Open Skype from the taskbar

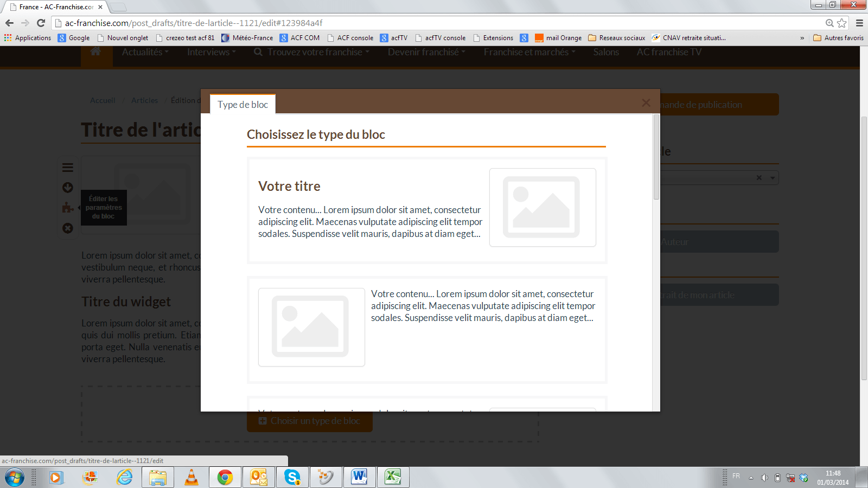(x=292, y=477)
